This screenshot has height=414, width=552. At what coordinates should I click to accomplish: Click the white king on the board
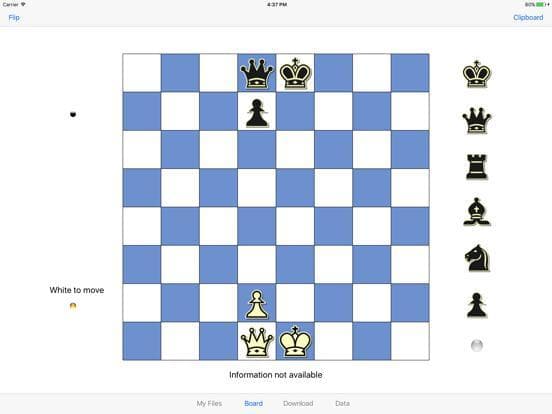tap(295, 341)
